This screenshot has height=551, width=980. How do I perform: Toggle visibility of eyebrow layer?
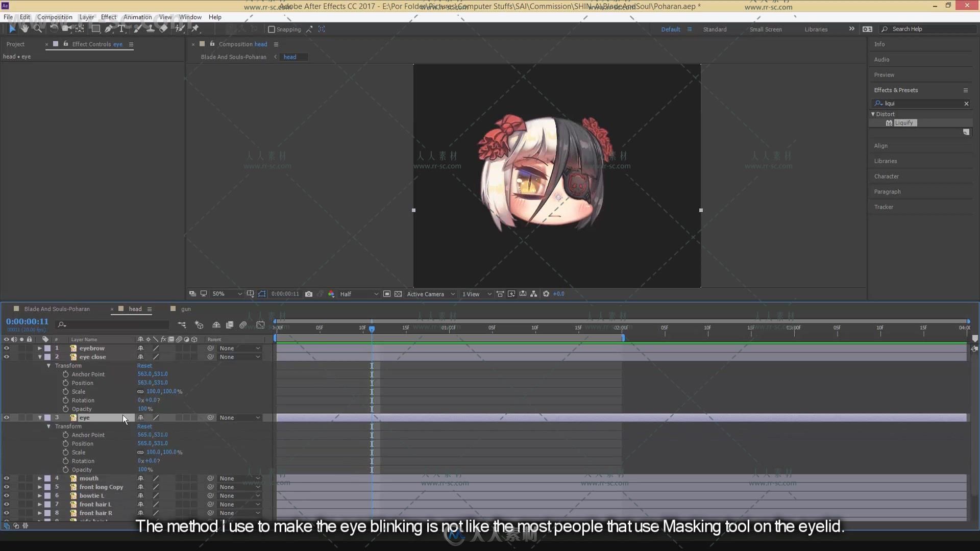6,348
